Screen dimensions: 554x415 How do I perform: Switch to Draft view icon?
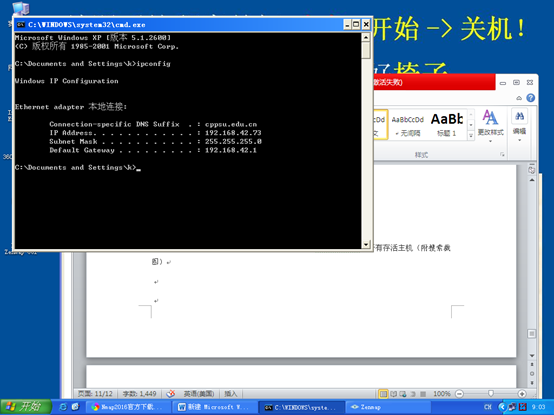click(423, 393)
